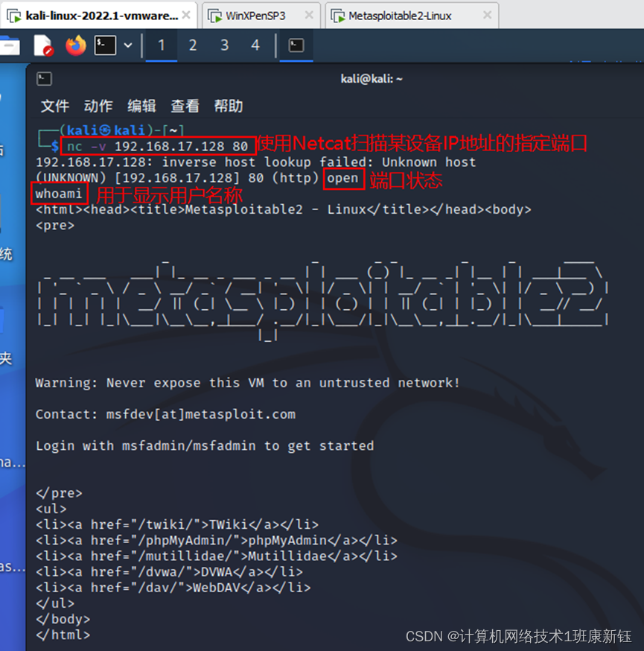Launch the text editor icon in panel
Viewport: 644px width, 651px height.
click(44, 45)
